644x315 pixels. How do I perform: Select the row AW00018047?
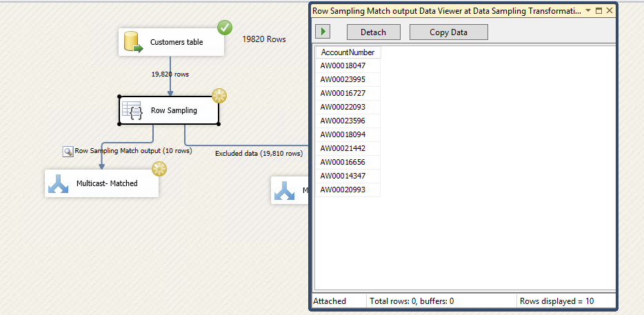tap(348, 65)
